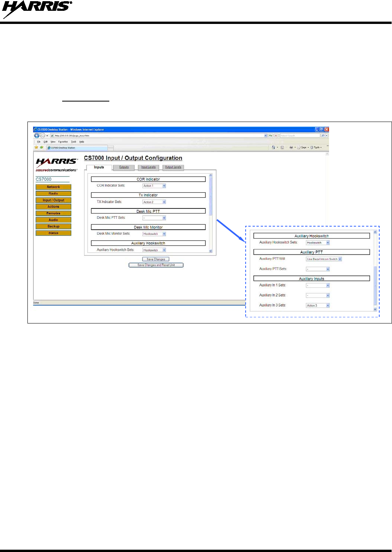Viewport: 392px width, 552px height.
Task: Switch to the Inputs tab
Action: (99, 168)
